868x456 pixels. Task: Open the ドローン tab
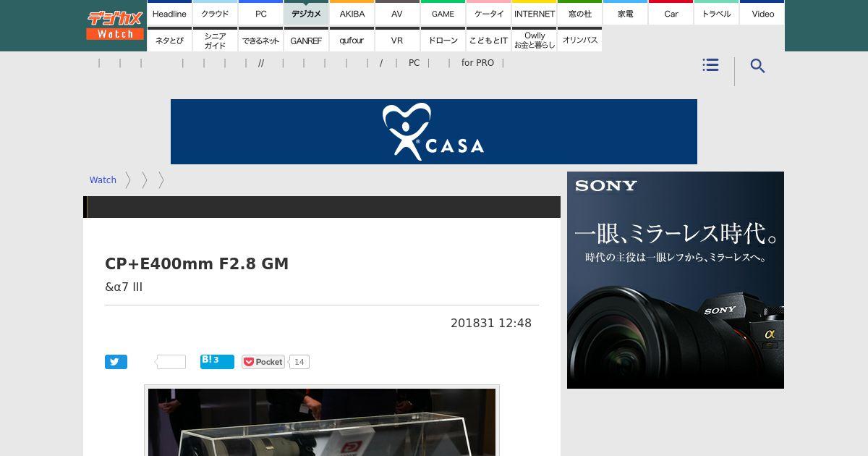[443, 40]
